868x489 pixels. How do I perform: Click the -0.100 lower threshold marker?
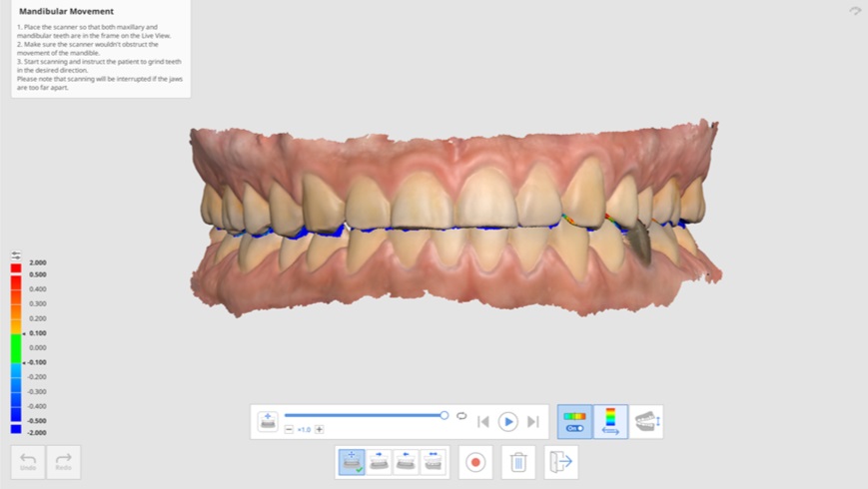coord(24,363)
